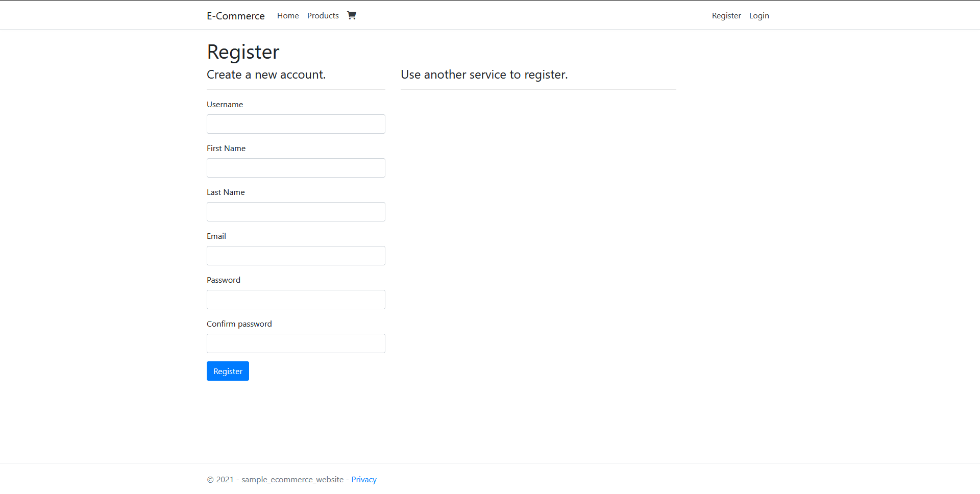Click the E-Commerce brand logo
This screenshot has height=494, width=980.
235,16
